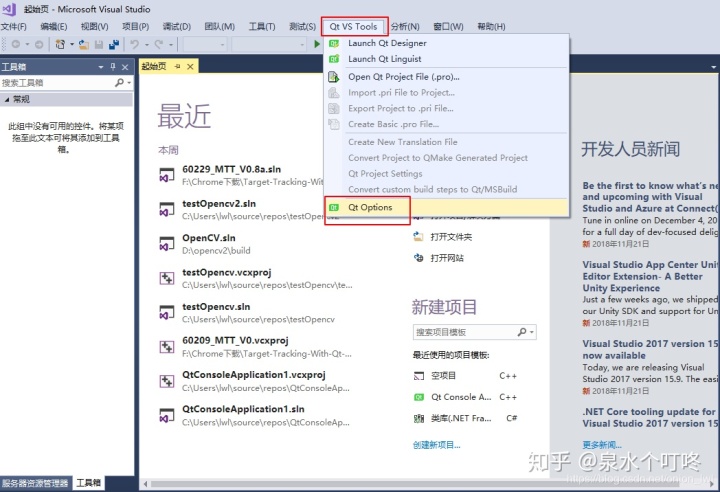The height and width of the screenshot is (492, 720).
Task: Open the Visual Studio App Center news headline
Action: 650,277
